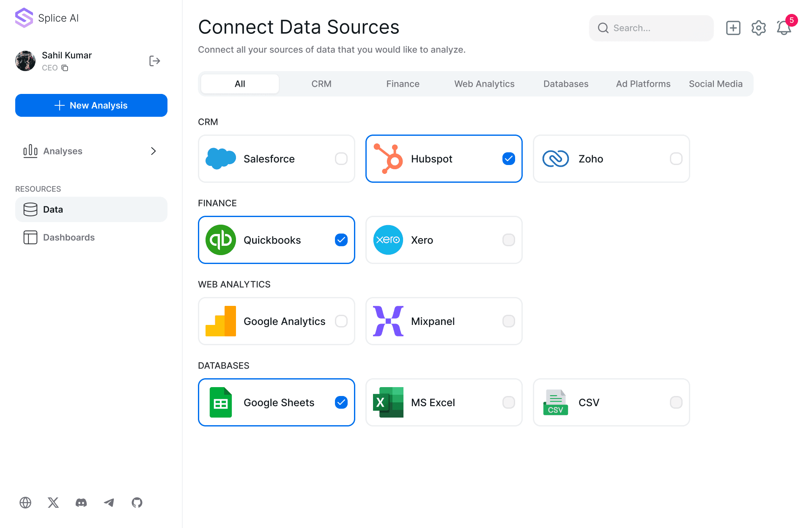Screen dimensions: 812x528
Task: Switch to the Ad Platforms tab
Action: click(643, 84)
